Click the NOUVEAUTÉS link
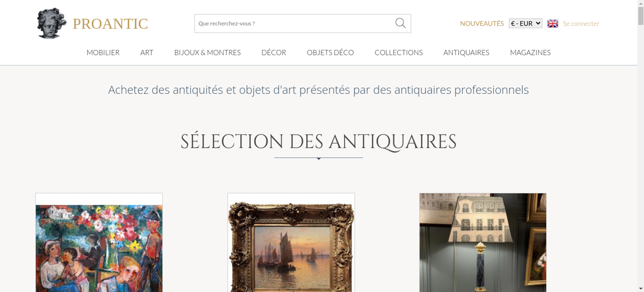644x292 pixels. pos(482,23)
